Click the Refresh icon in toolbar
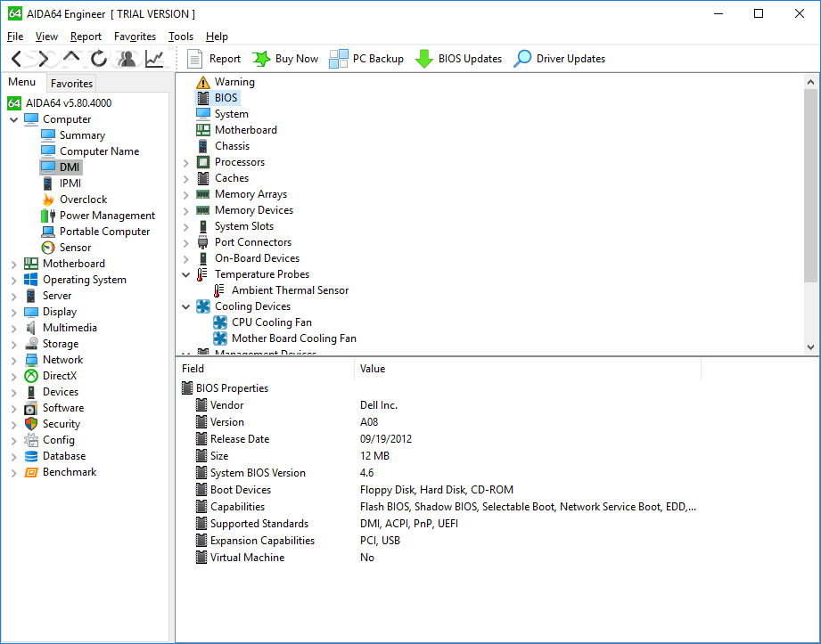 click(x=98, y=59)
